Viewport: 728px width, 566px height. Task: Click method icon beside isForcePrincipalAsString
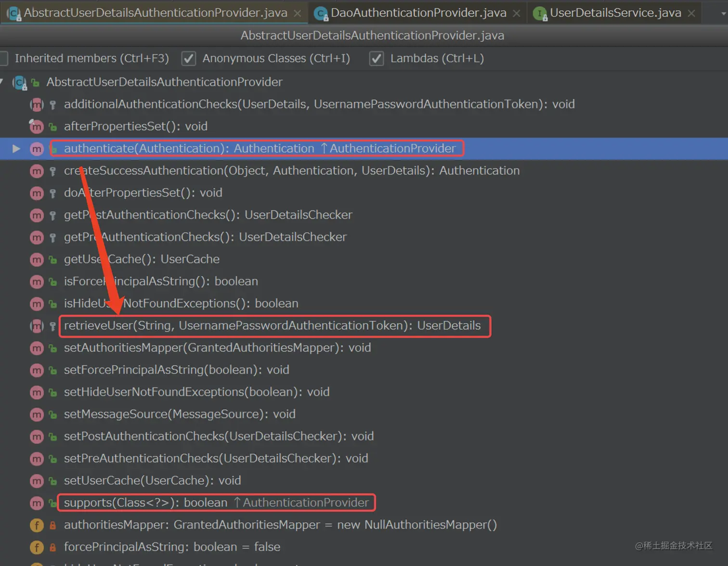tap(37, 282)
